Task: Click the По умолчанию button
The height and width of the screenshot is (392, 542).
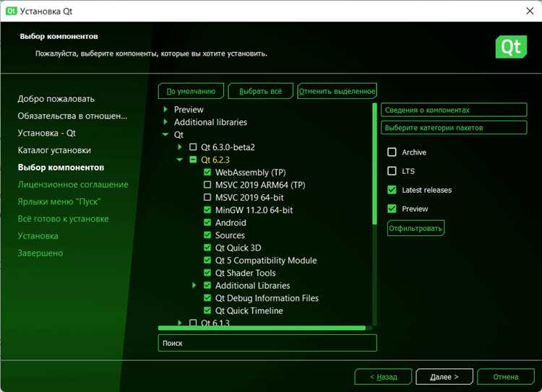Action: (x=191, y=91)
